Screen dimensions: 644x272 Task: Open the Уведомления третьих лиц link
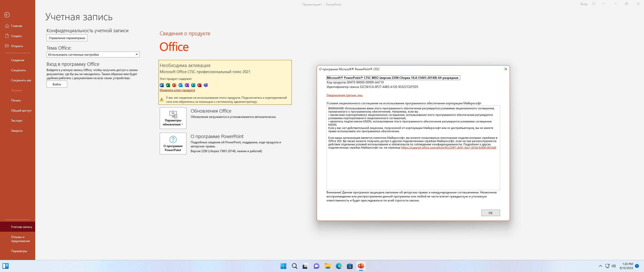(344, 95)
